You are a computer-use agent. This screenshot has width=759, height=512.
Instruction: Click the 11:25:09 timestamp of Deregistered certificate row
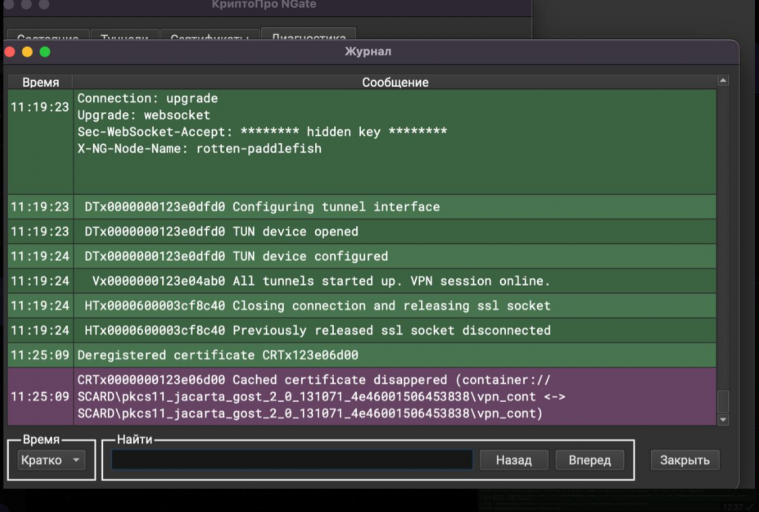coord(40,355)
